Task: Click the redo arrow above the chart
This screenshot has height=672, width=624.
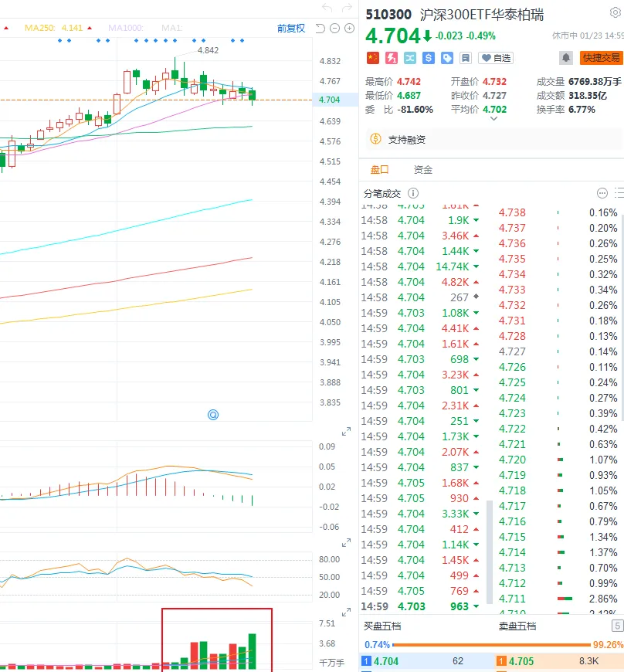Action: point(347,8)
